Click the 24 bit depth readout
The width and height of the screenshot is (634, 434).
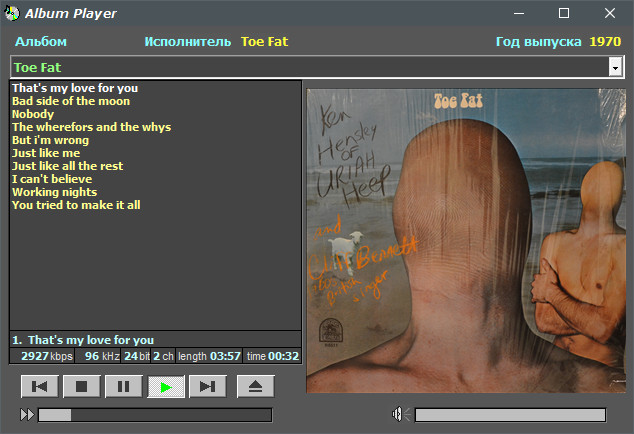tap(136, 356)
